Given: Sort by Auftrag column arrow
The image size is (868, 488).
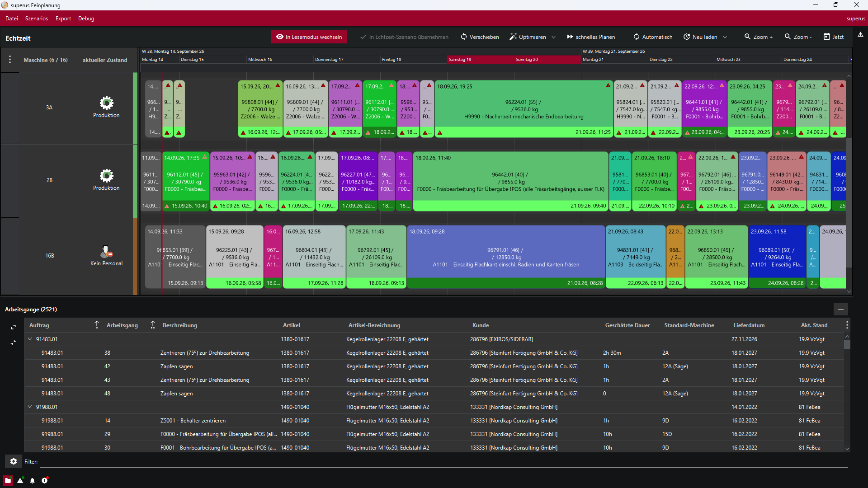Looking at the screenshot, I should (96, 325).
